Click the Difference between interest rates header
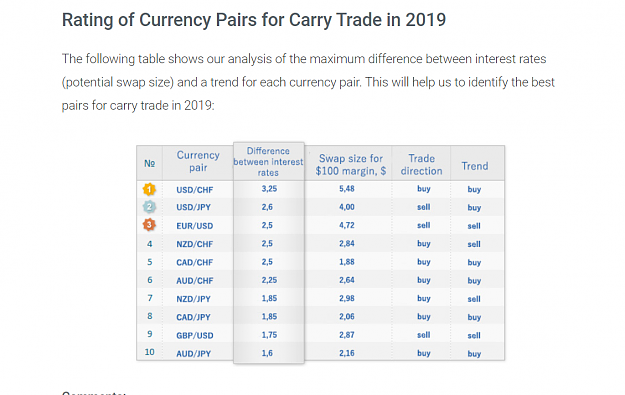625x395 pixels. pos(268,162)
